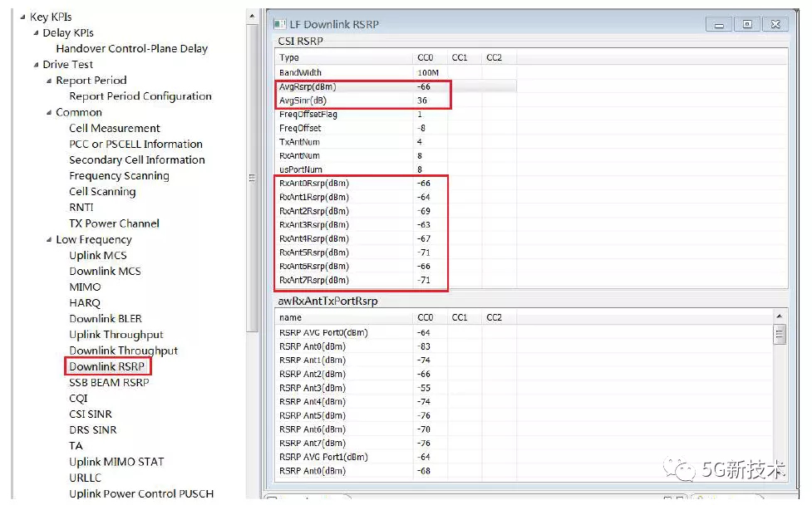The width and height of the screenshot is (812, 505).
Task: Click the LF Downlink RSRP window icon
Action: point(279,24)
